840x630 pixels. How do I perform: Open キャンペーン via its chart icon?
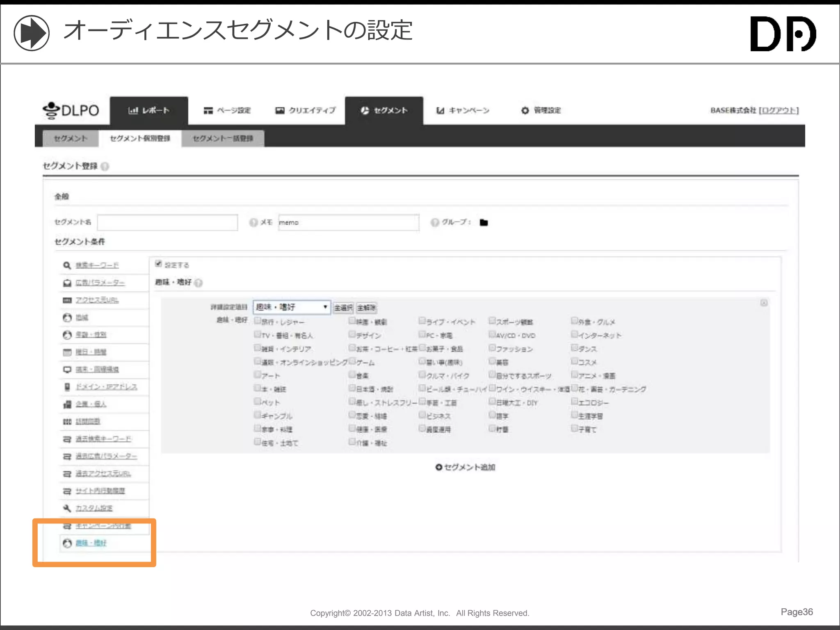[x=440, y=110]
